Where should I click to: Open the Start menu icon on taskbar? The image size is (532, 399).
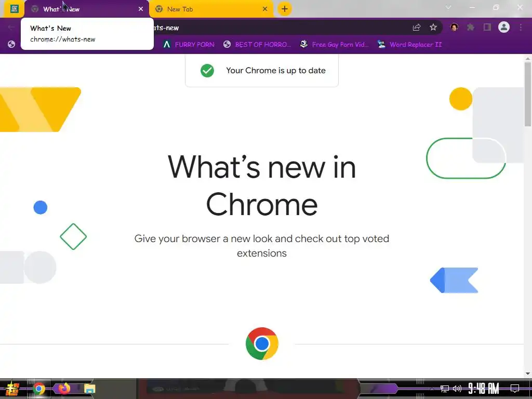pos(12,389)
